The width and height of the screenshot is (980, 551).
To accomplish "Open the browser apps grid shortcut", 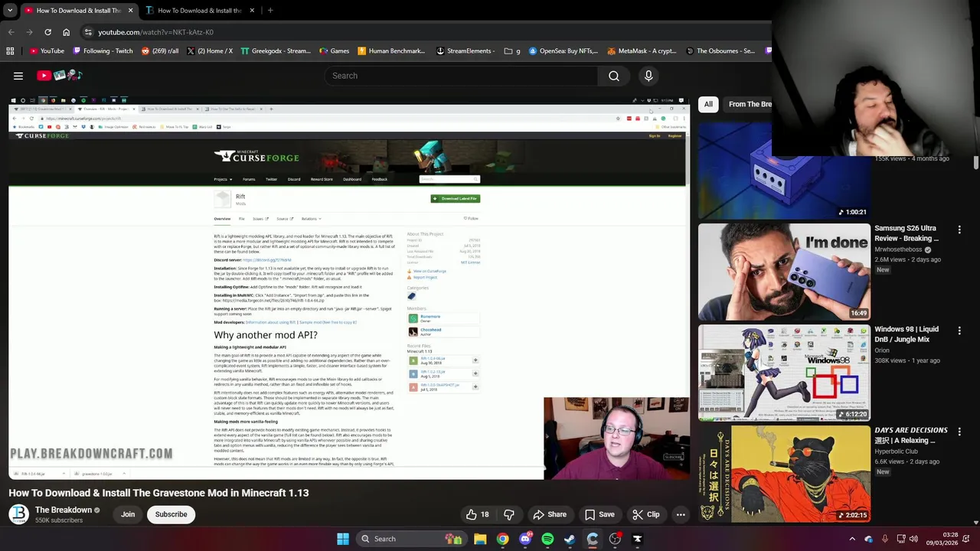I will tap(10, 51).
